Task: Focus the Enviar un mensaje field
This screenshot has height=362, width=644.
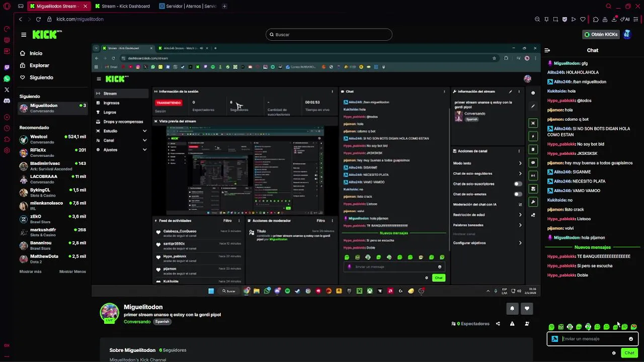Action: click(x=593, y=339)
